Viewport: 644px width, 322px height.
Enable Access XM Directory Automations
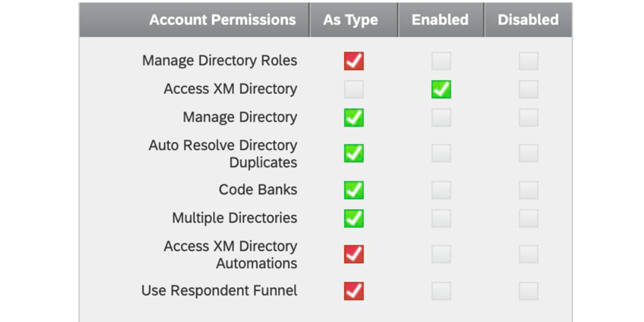point(441,255)
